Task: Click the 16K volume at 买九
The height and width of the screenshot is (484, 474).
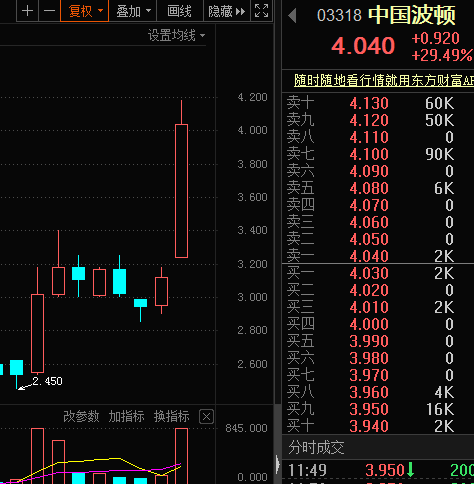Action: pyautogui.click(x=440, y=409)
